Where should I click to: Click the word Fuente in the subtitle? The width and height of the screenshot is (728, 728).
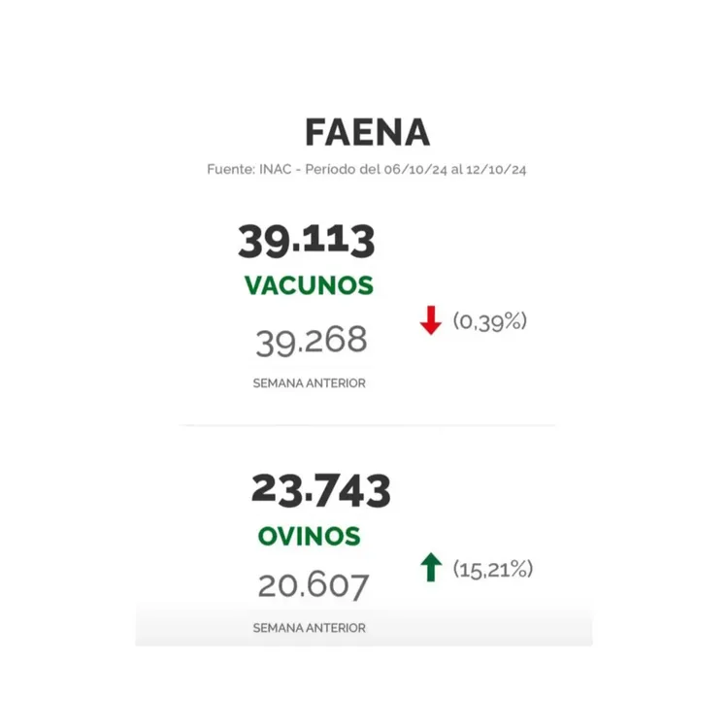tap(230, 170)
